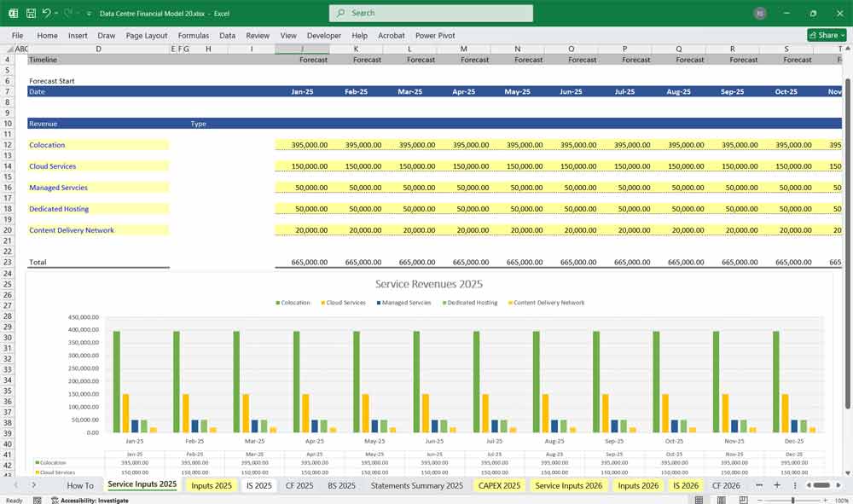Switch to the Statements Summary 2025 sheet
Viewport: 853px width, 504px height.
(415, 485)
